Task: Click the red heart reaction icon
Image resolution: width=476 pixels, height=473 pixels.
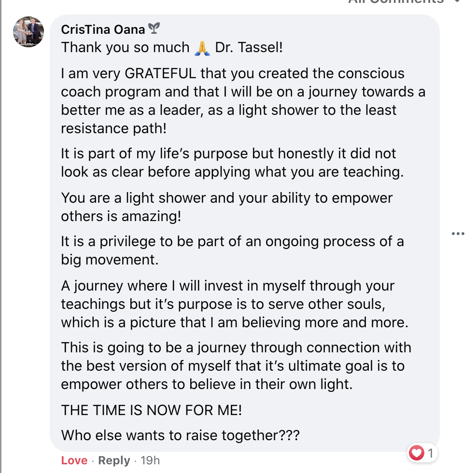Action: (416, 453)
